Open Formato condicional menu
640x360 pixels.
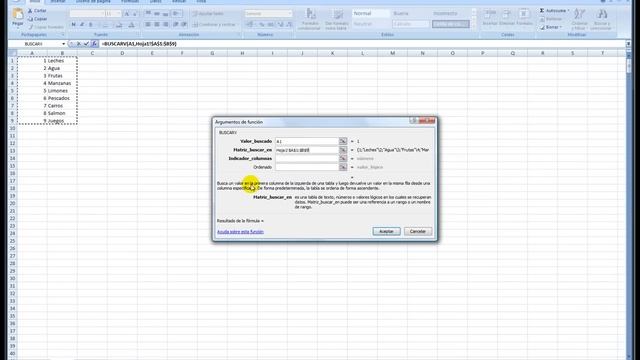pyautogui.click(x=309, y=19)
